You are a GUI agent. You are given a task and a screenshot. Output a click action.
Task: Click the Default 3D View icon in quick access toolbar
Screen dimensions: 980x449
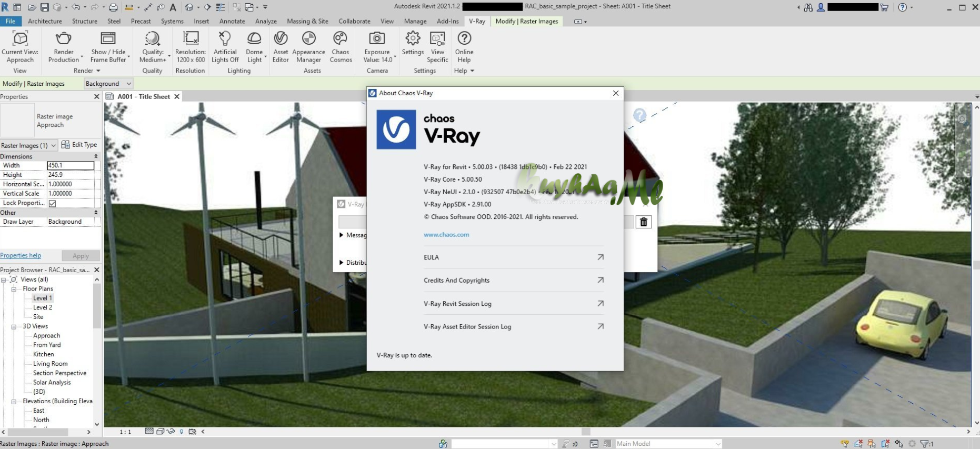[189, 7]
